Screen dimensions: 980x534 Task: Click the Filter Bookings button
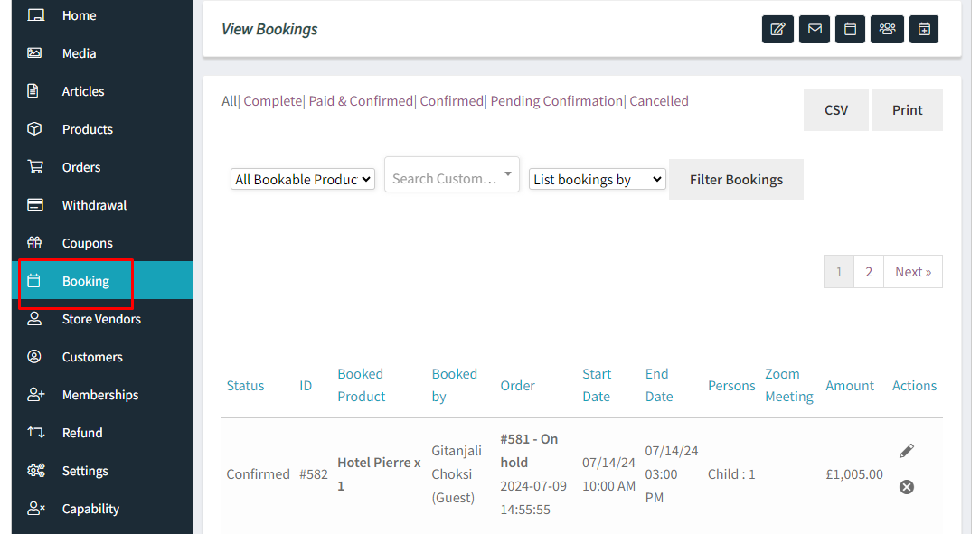736,179
